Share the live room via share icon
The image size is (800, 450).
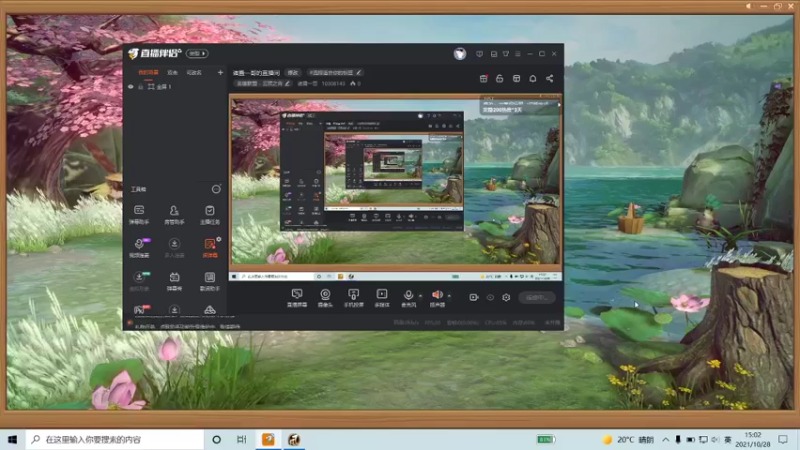coord(549,79)
